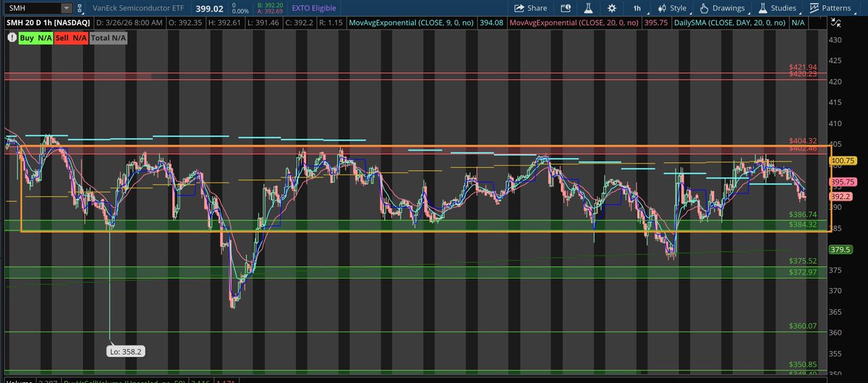Click the DailySMA N/A value
The image size is (868, 383).
point(797,23)
